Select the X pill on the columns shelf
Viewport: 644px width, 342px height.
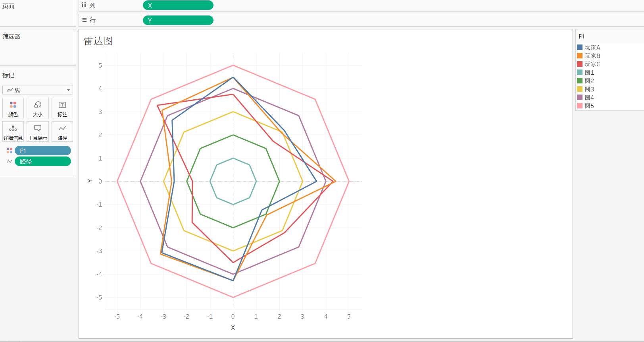point(178,5)
